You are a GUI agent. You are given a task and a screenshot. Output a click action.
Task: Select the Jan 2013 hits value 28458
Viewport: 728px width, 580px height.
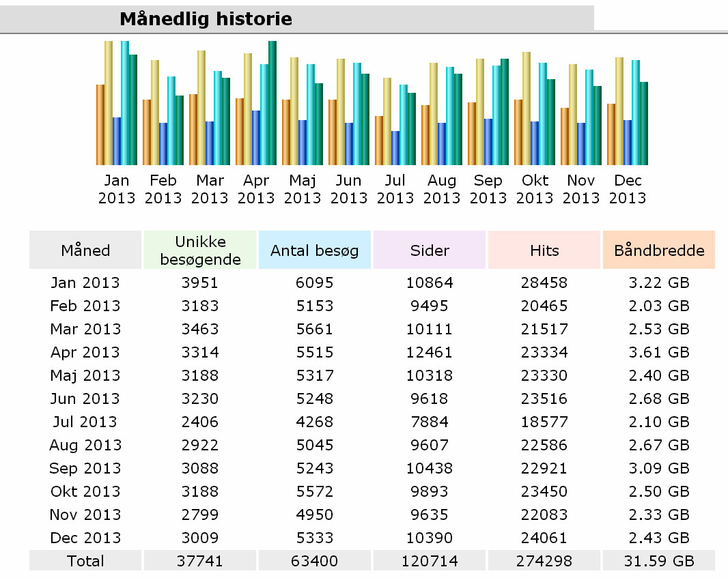[544, 282]
